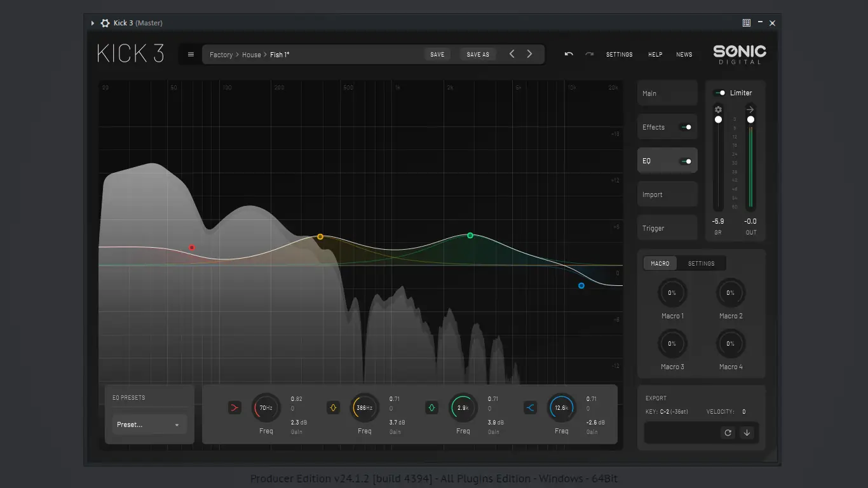
Task: Refresh the export render
Action: 728,433
